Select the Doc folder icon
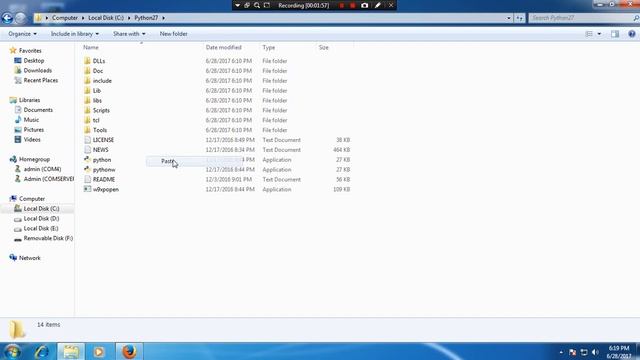The image size is (640, 360). 87,71
